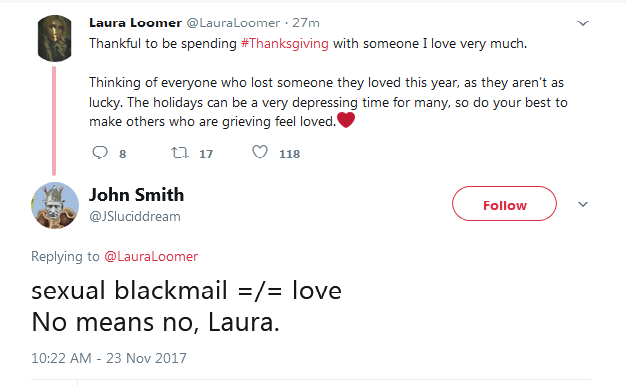The height and width of the screenshot is (386, 626).
Task: Follow John Smith
Action: [x=504, y=204]
